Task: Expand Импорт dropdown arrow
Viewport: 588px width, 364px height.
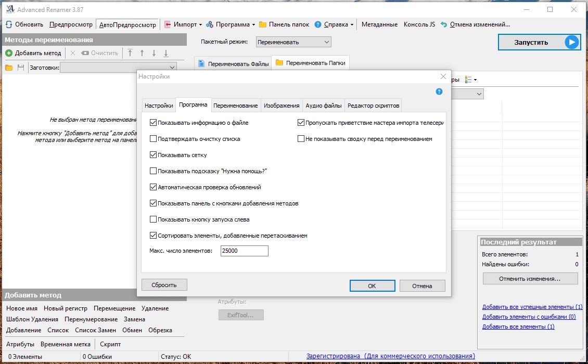Action: [200, 25]
